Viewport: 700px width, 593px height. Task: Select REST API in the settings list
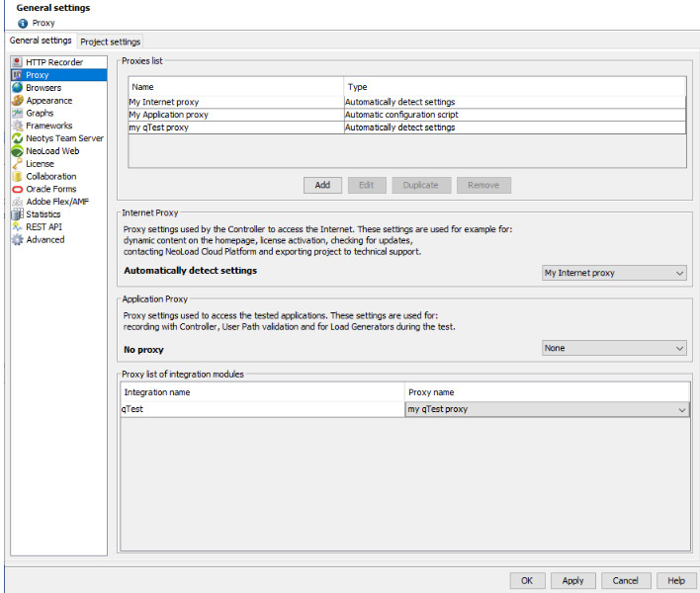[x=44, y=226]
